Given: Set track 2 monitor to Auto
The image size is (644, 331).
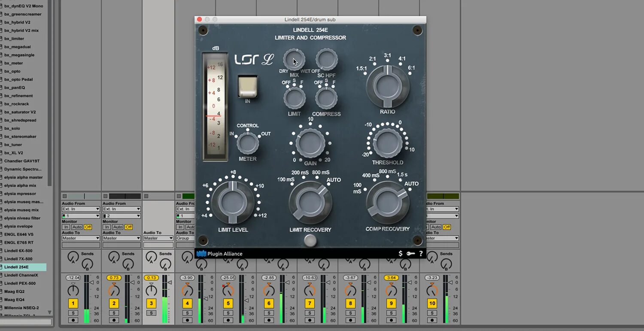Looking at the screenshot, I should [x=117, y=227].
